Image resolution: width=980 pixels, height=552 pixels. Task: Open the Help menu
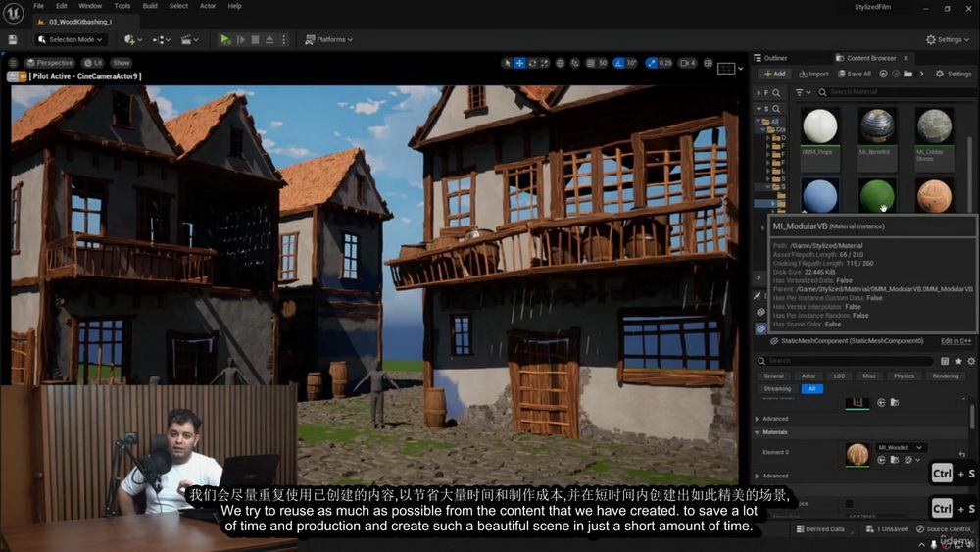(x=234, y=6)
